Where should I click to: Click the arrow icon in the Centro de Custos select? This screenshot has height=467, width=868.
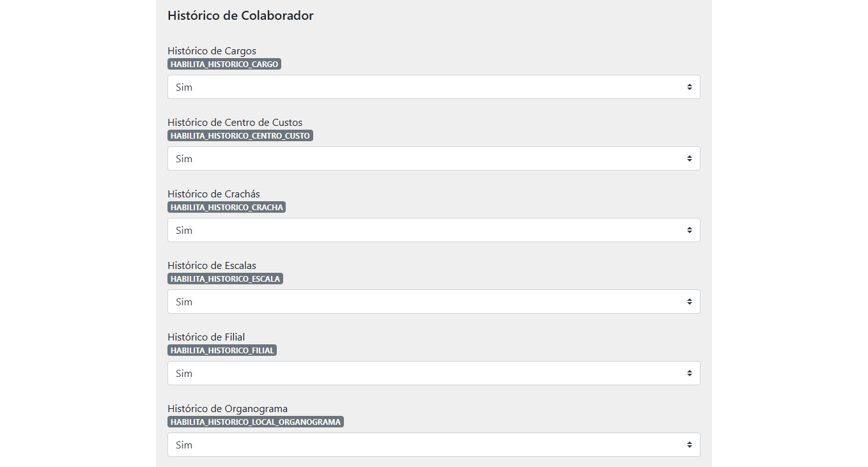point(690,158)
